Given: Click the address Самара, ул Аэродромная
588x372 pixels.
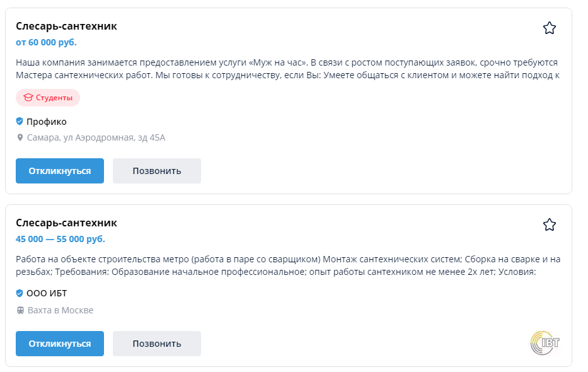Looking at the screenshot, I should click(x=96, y=137).
